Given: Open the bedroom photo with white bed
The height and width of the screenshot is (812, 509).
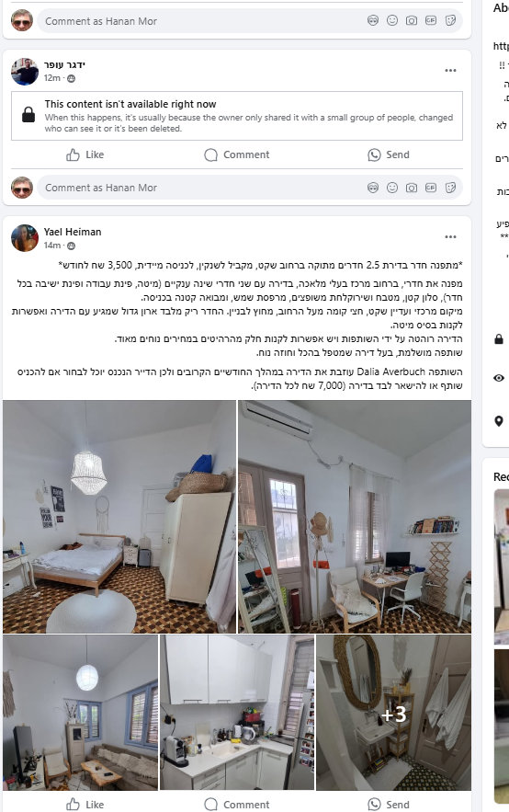Looking at the screenshot, I should click(119, 516).
